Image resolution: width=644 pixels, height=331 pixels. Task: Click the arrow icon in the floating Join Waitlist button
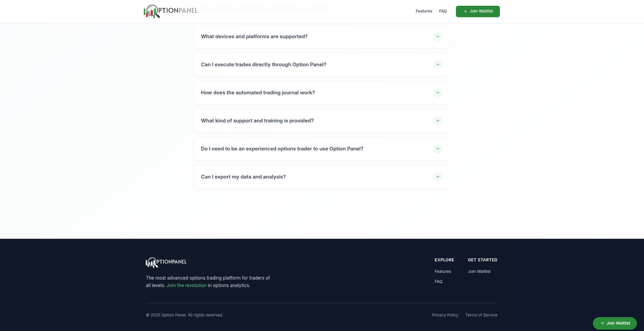point(602,323)
